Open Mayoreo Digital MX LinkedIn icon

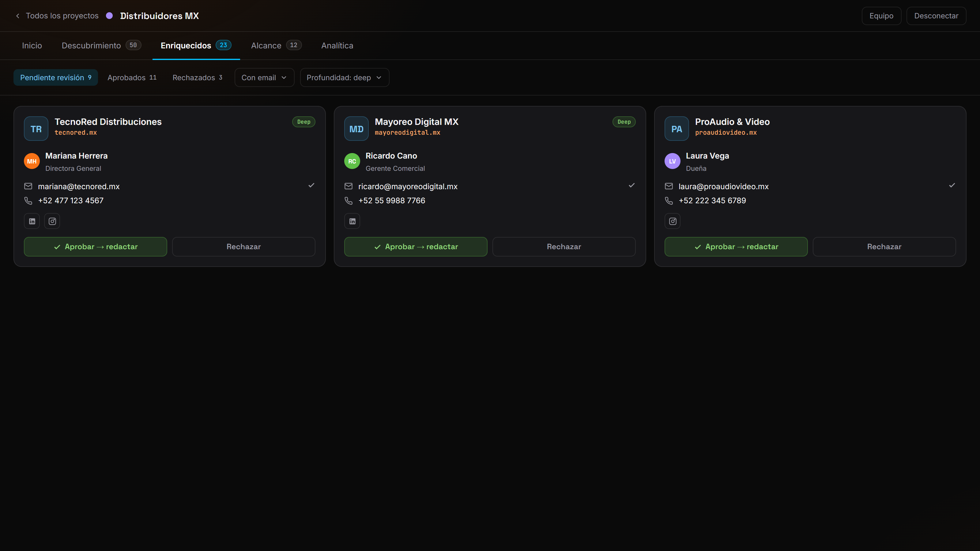point(352,221)
